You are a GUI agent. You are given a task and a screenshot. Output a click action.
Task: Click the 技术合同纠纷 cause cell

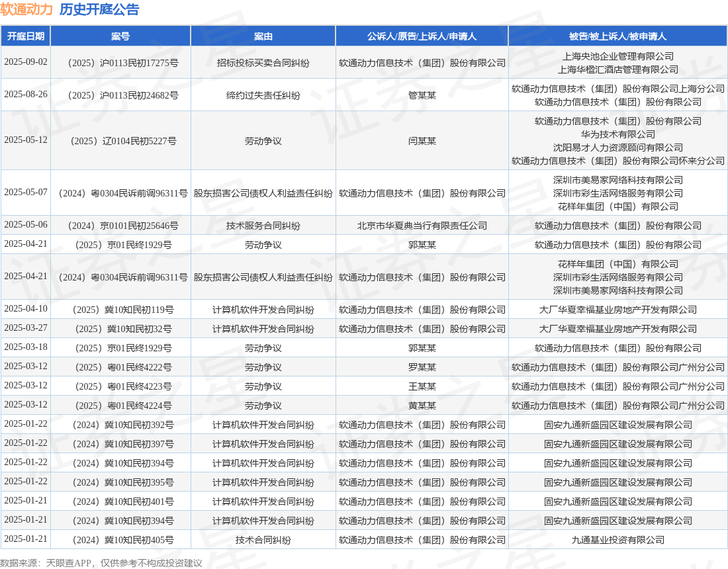pos(263,541)
